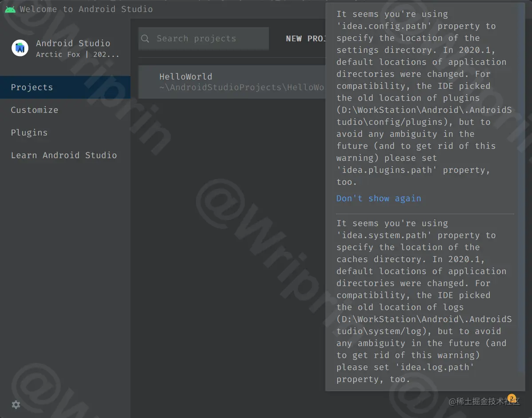Click the search magnifier icon in Search projects
This screenshot has width=532, height=418.
pos(145,39)
